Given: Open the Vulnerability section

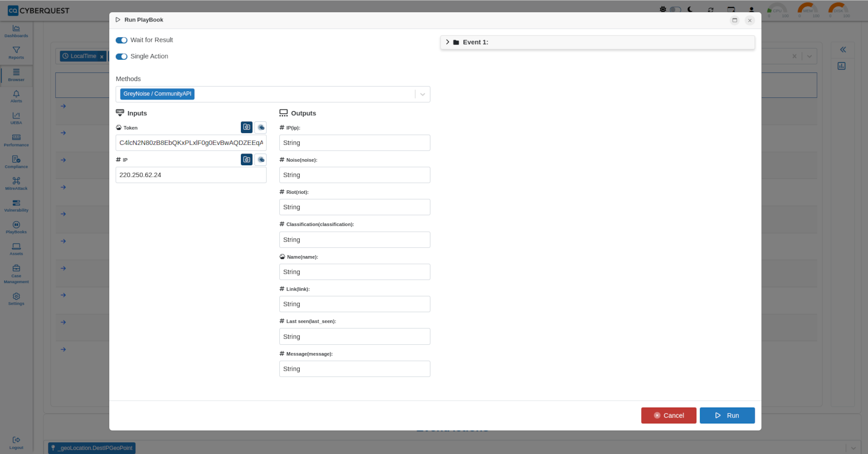Looking at the screenshot, I should point(16,206).
